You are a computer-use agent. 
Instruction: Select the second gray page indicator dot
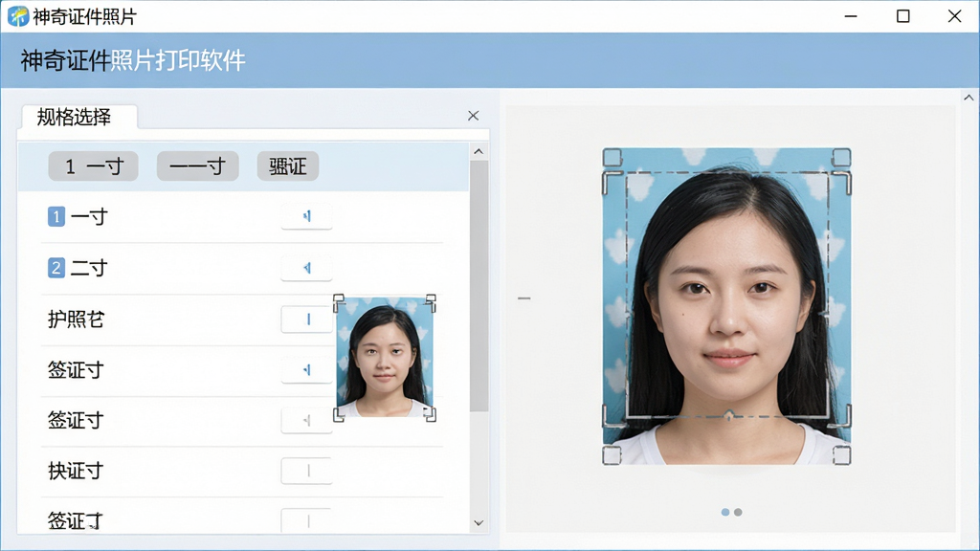738,513
